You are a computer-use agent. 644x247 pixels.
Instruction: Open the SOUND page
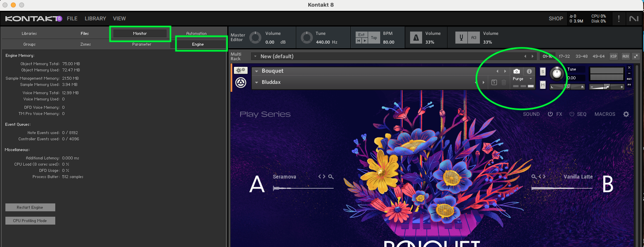pos(531,114)
